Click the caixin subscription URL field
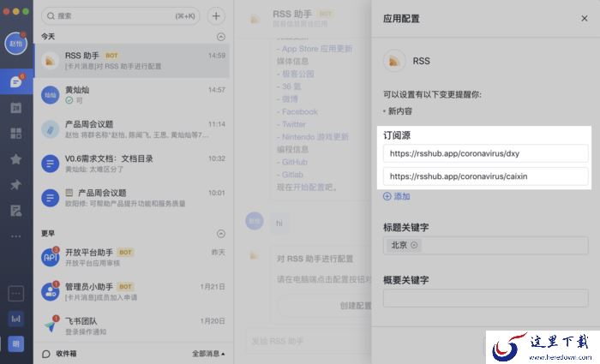The height and width of the screenshot is (364, 600). [x=486, y=176]
